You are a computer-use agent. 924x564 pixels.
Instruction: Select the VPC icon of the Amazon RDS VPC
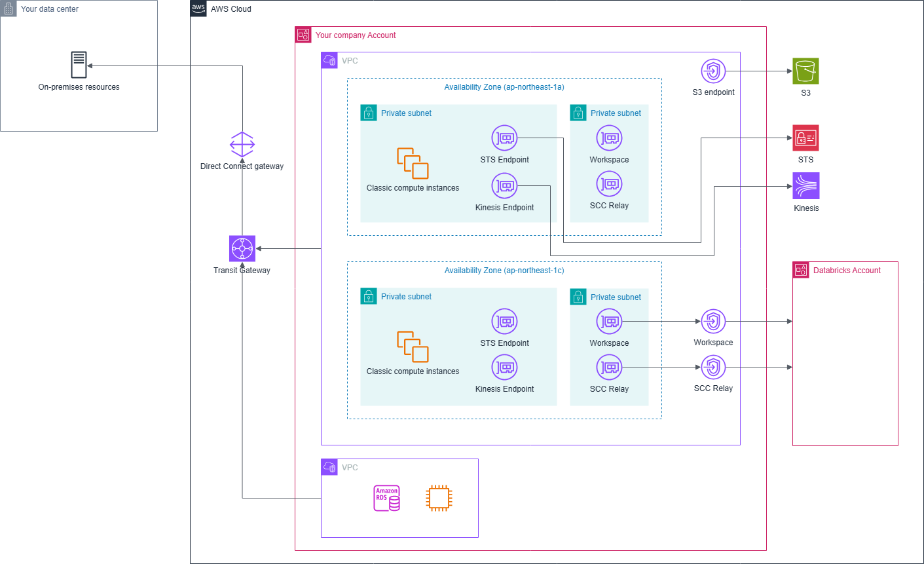pyautogui.click(x=329, y=467)
